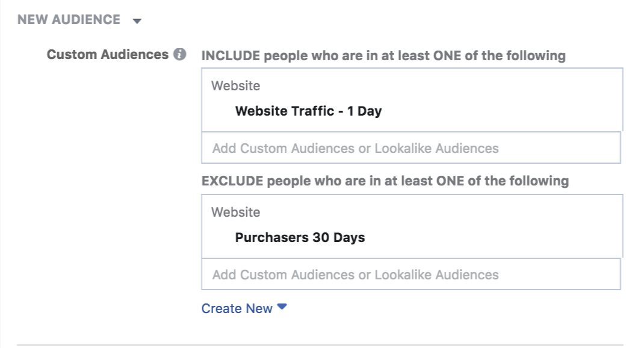Click the Website label in the EXCLUDE box
This screenshot has width=644, height=348.
(x=236, y=213)
